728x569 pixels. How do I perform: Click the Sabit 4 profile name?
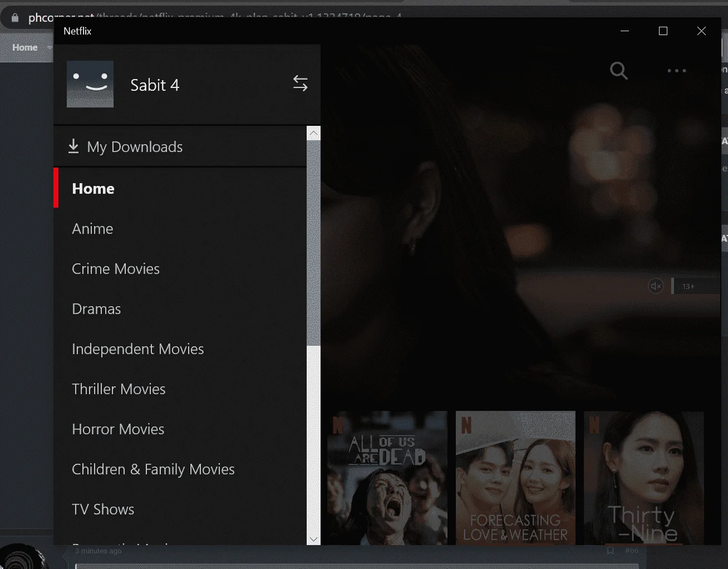tap(155, 85)
